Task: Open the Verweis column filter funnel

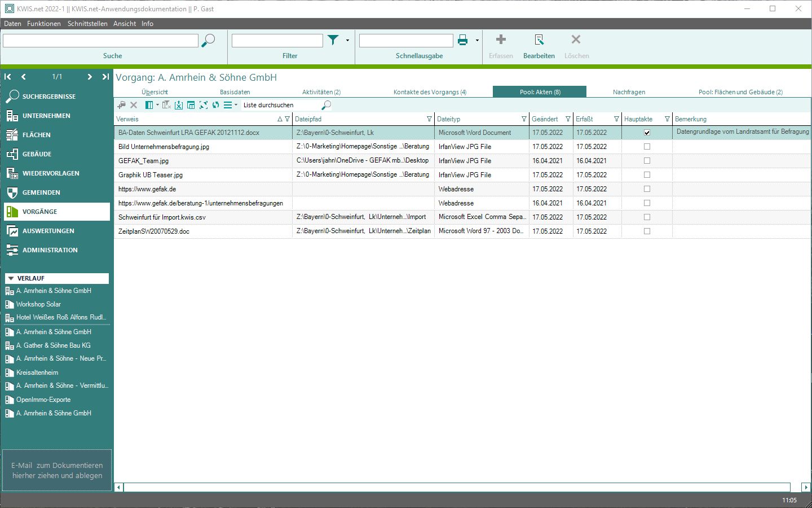Action: click(x=288, y=119)
